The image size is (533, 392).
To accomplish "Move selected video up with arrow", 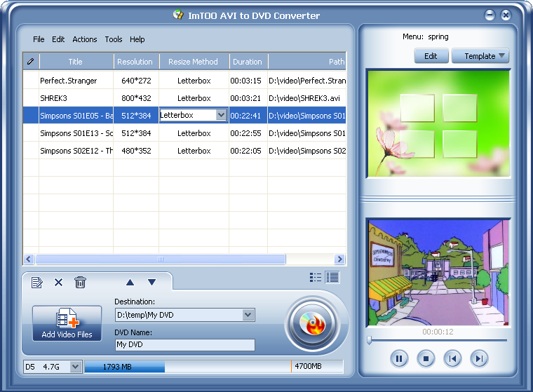I will click(130, 283).
